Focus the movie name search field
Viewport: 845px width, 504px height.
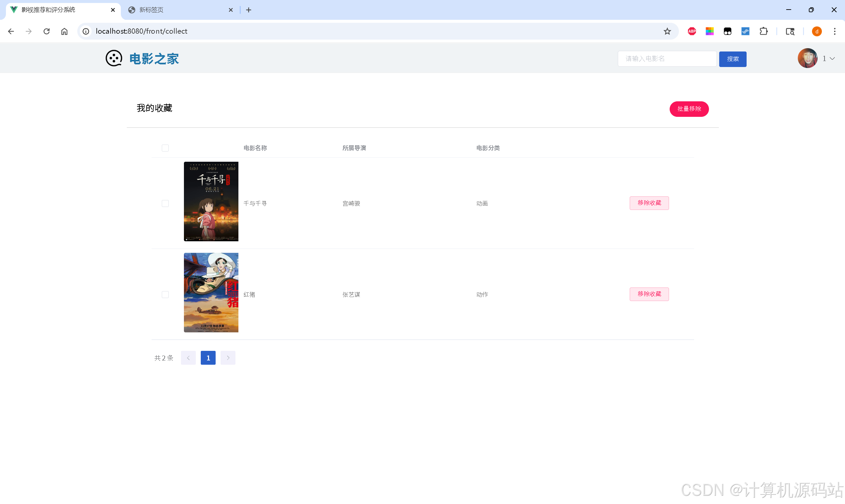coord(667,59)
